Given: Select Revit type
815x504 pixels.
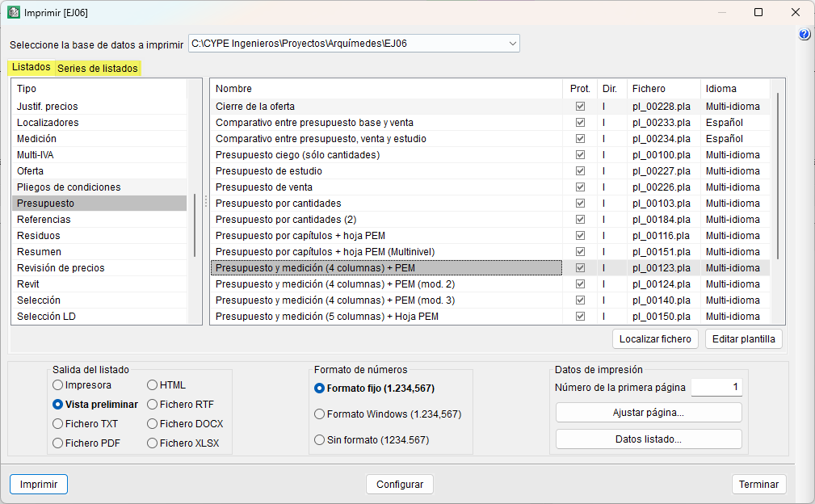Looking at the screenshot, I should [x=99, y=283].
